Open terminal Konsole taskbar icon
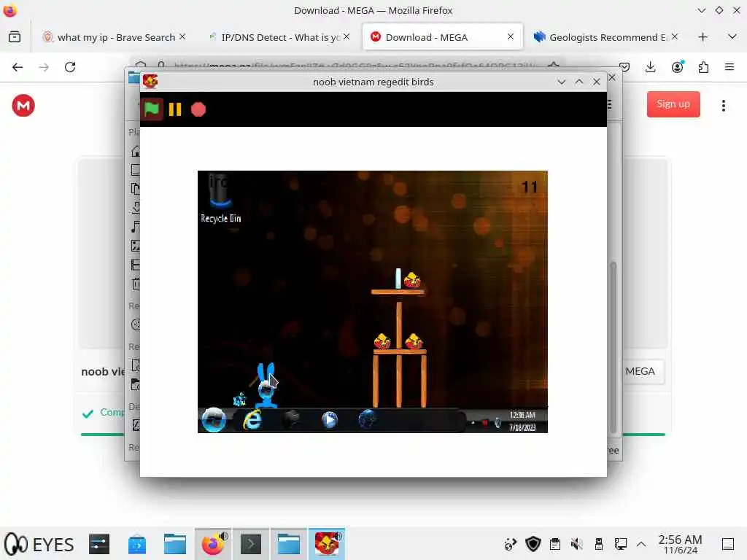This screenshot has width=747, height=560. [x=251, y=544]
